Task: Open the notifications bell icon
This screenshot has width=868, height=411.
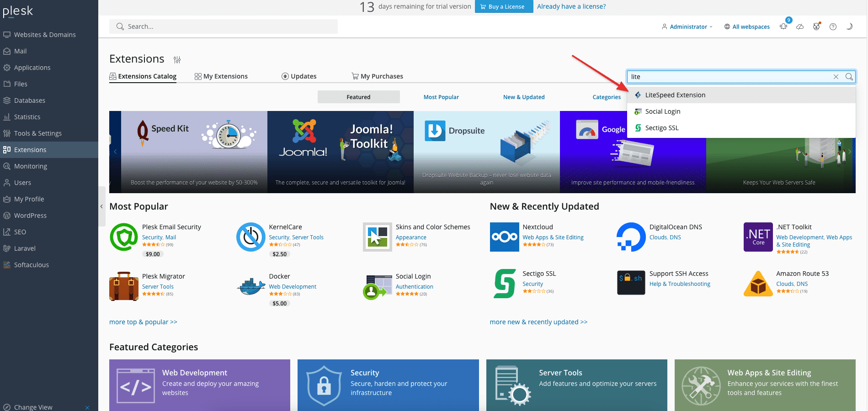Action: [x=783, y=26]
